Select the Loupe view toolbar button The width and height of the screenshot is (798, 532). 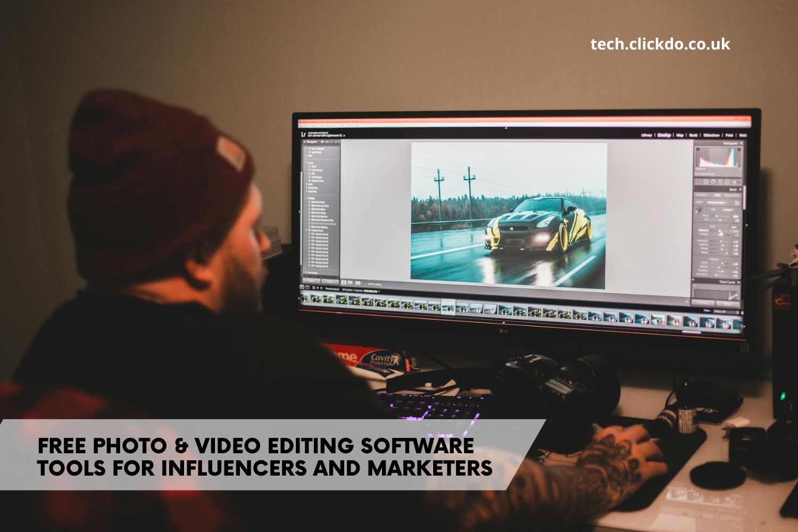(x=344, y=282)
